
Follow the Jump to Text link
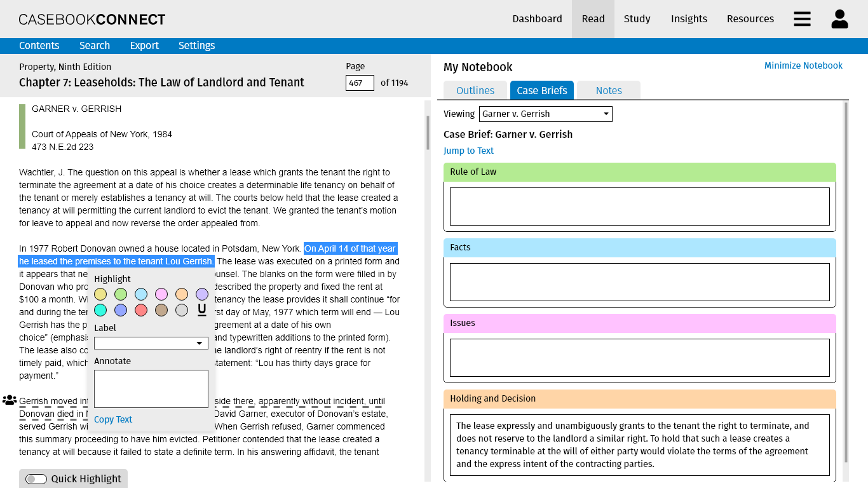point(468,151)
